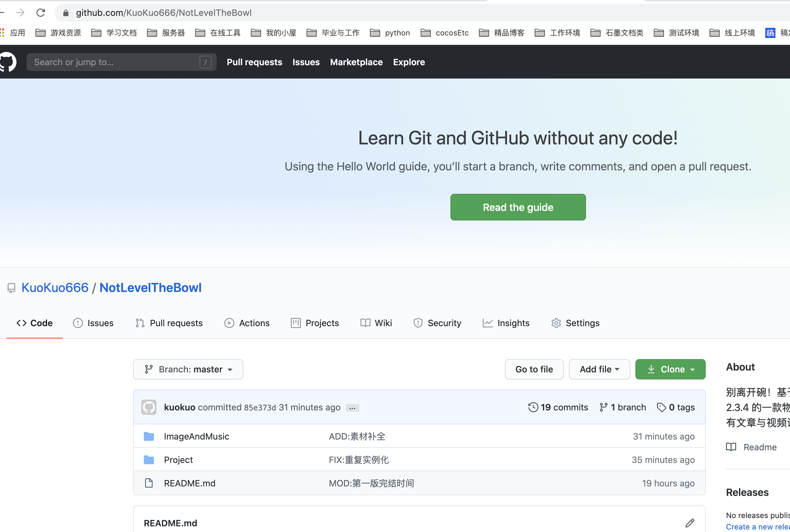Screen dimensions: 790x532
Task: Open the Wiki tab
Action: pos(376,323)
